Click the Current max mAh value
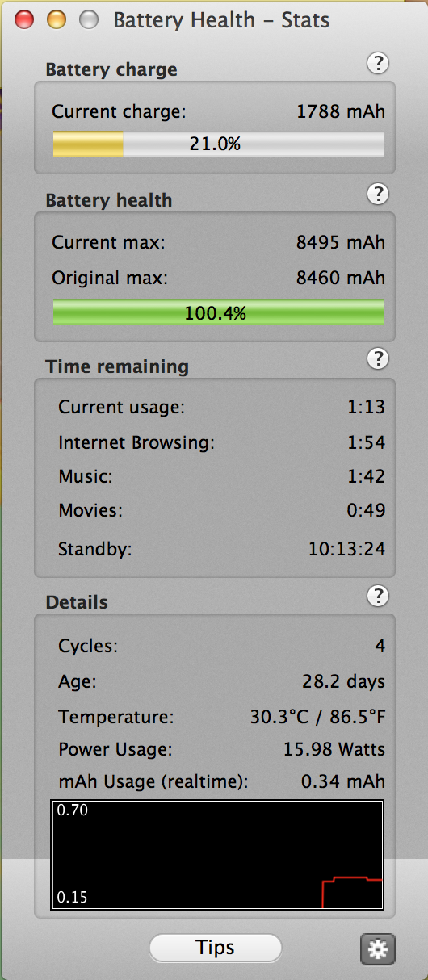Viewport: 428px width, 980px height. click(x=341, y=242)
